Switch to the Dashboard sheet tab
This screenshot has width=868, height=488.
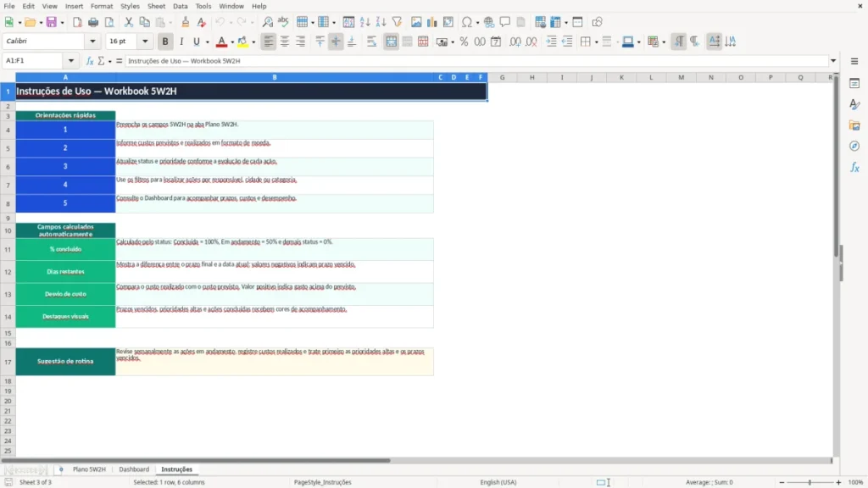point(134,469)
